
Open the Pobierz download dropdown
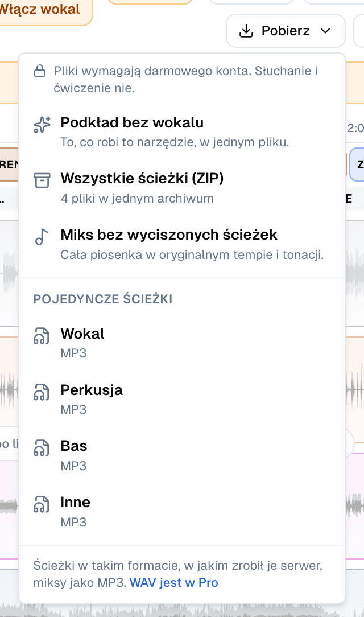pyautogui.click(x=286, y=31)
